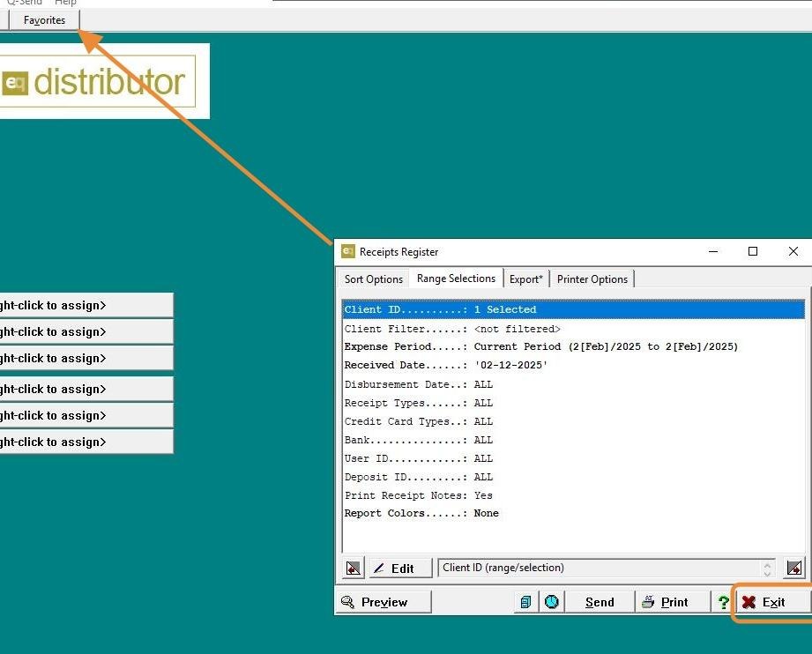
Task: Select the User ID ALL row
Action: [x=574, y=459]
